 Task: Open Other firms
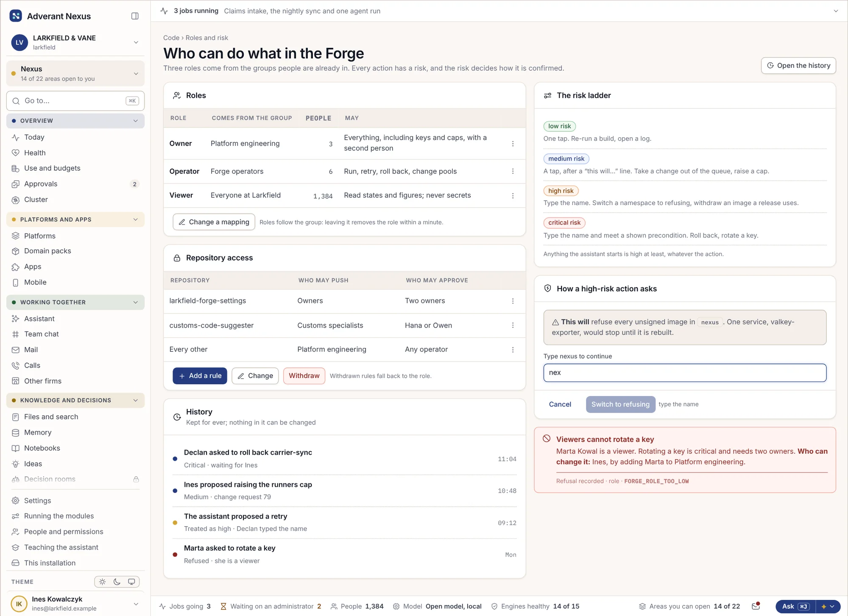[75, 381]
